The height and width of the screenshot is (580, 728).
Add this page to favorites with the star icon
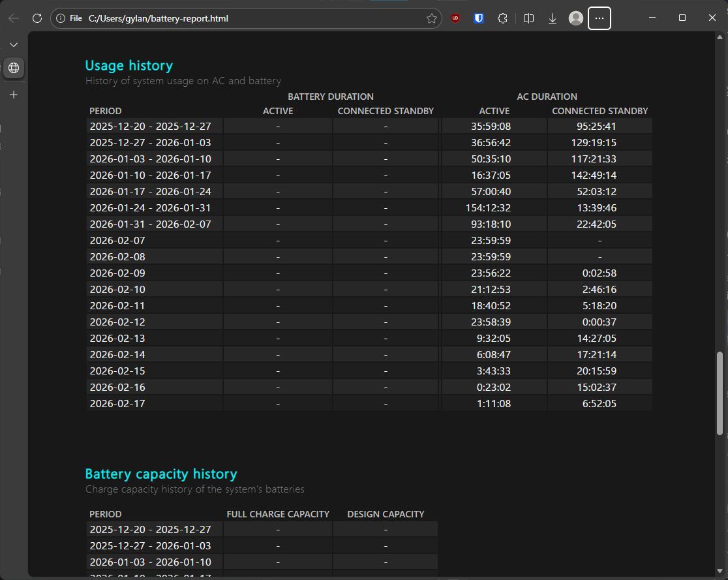tap(431, 18)
